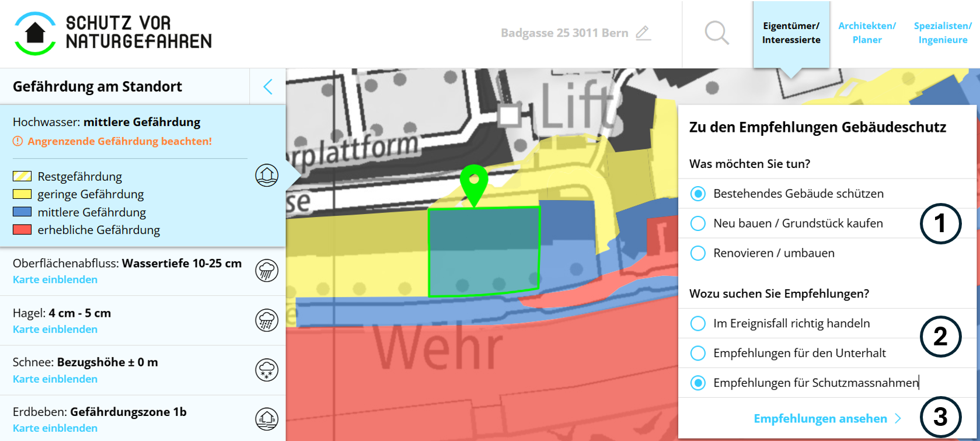Image resolution: width=980 pixels, height=441 pixels.
Task: Collapse the 'Gefährdung am Standort' side panel
Action: (x=268, y=87)
